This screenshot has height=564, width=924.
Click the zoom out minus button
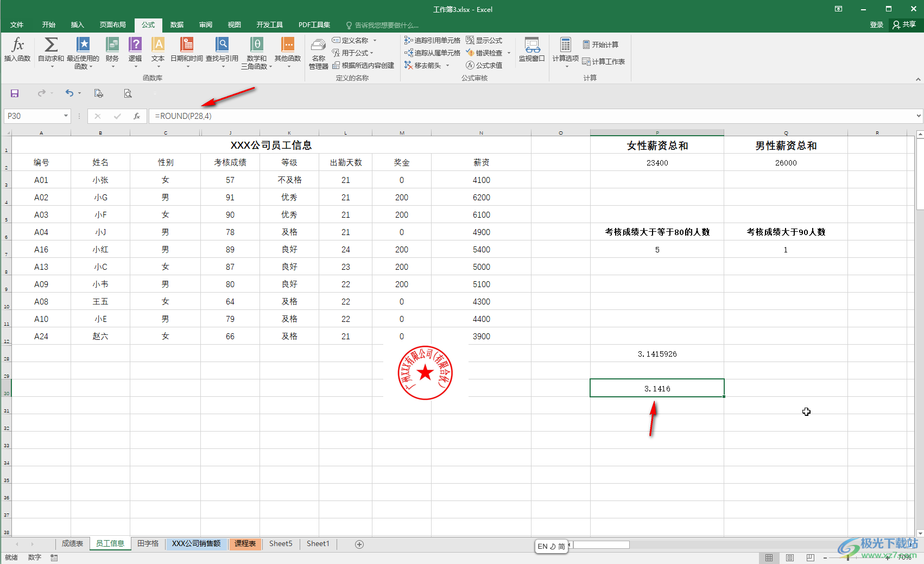tap(825, 557)
